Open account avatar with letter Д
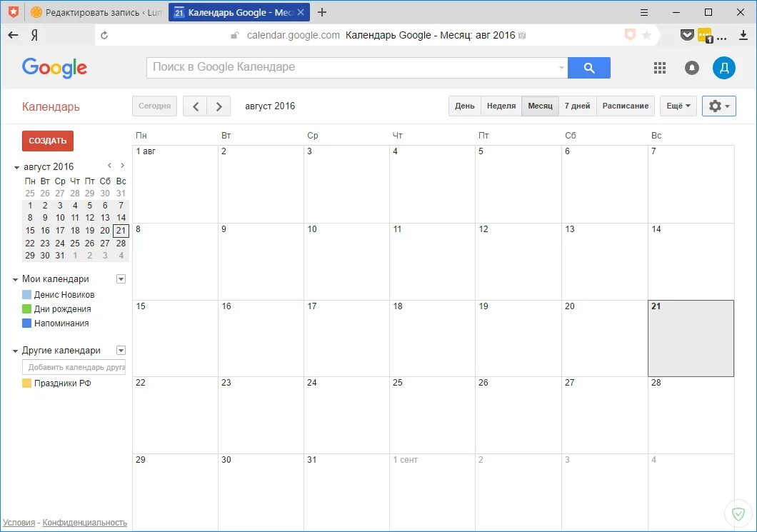Screen dimensions: 757x532 click(x=723, y=68)
